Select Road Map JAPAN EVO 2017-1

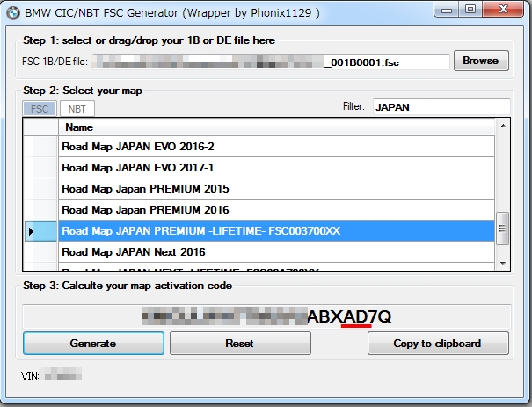(276, 168)
